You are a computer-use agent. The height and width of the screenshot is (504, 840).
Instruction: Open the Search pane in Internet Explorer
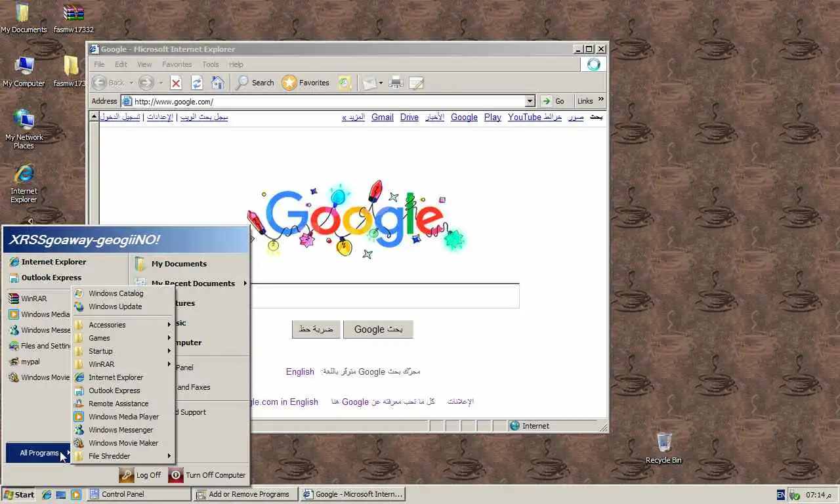point(255,83)
